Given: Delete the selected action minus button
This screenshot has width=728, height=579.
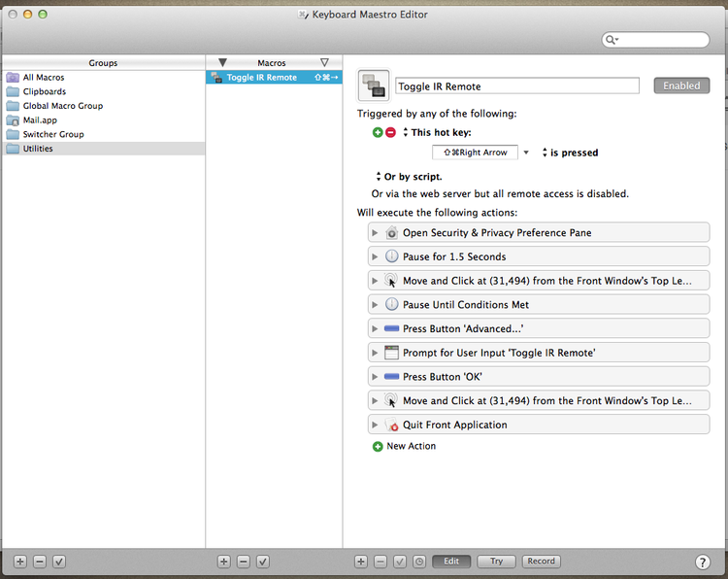Looking at the screenshot, I should pos(381,562).
